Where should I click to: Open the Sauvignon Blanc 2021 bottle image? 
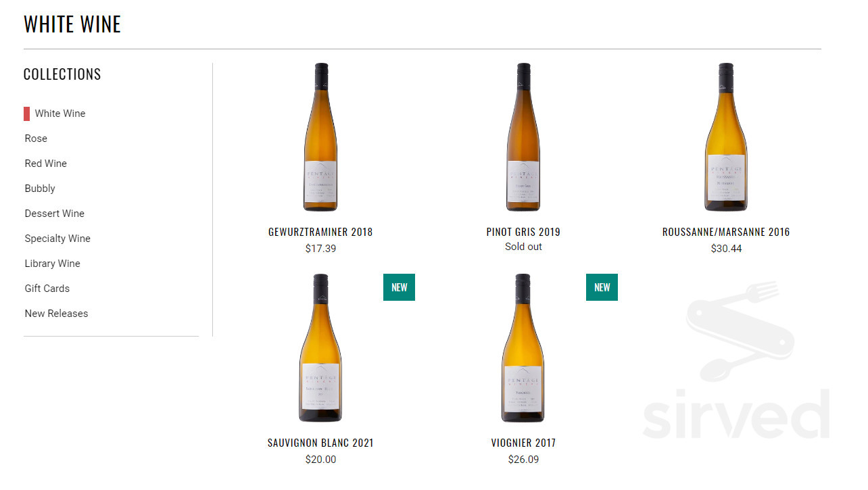click(x=320, y=348)
